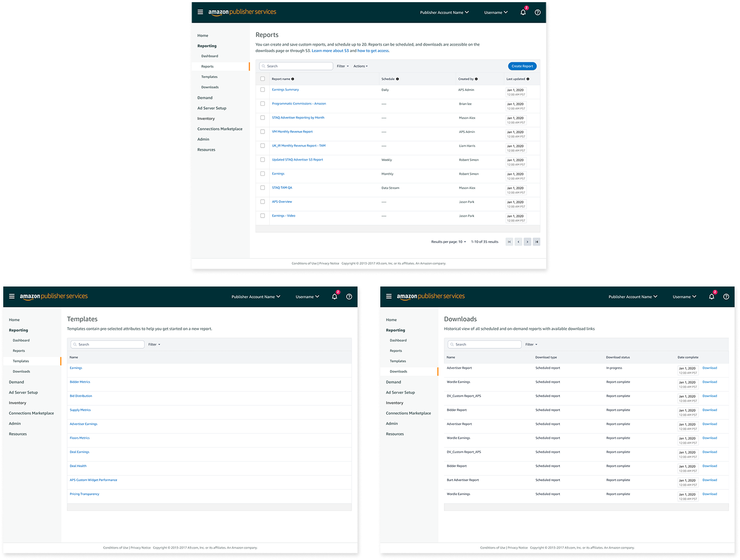Click Conditions of Use in Downloads footer
740x560 pixels.
493,548
